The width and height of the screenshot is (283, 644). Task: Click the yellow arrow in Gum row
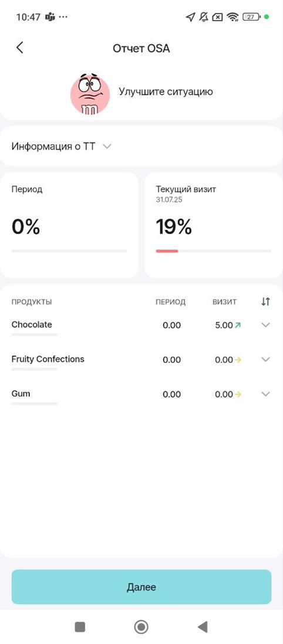coord(238,394)
